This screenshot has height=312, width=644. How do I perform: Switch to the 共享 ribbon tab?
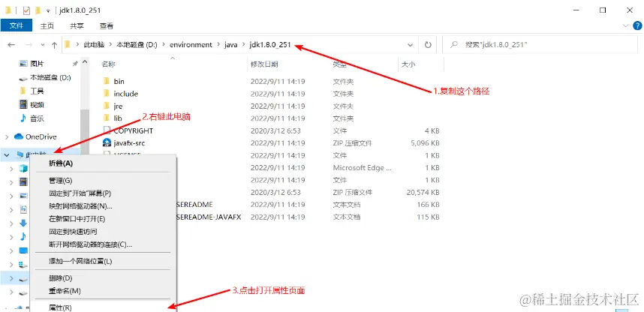[x=77, y=25]
